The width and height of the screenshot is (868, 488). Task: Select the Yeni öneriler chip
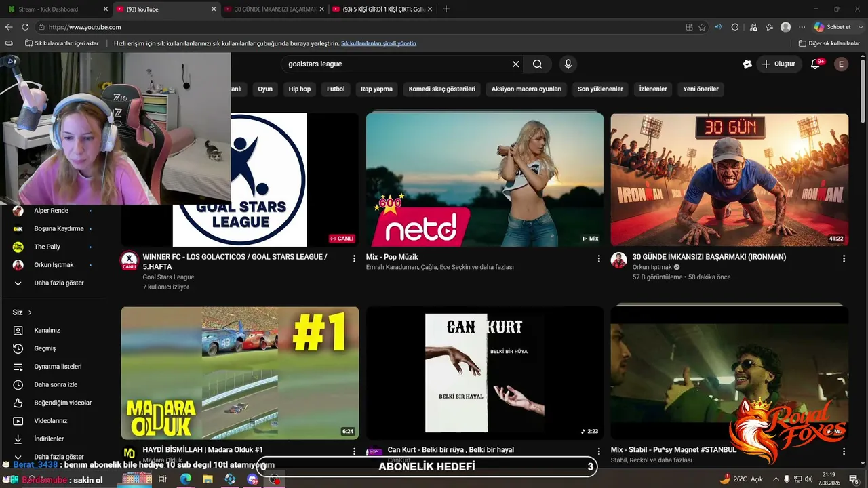pos(701,89)
